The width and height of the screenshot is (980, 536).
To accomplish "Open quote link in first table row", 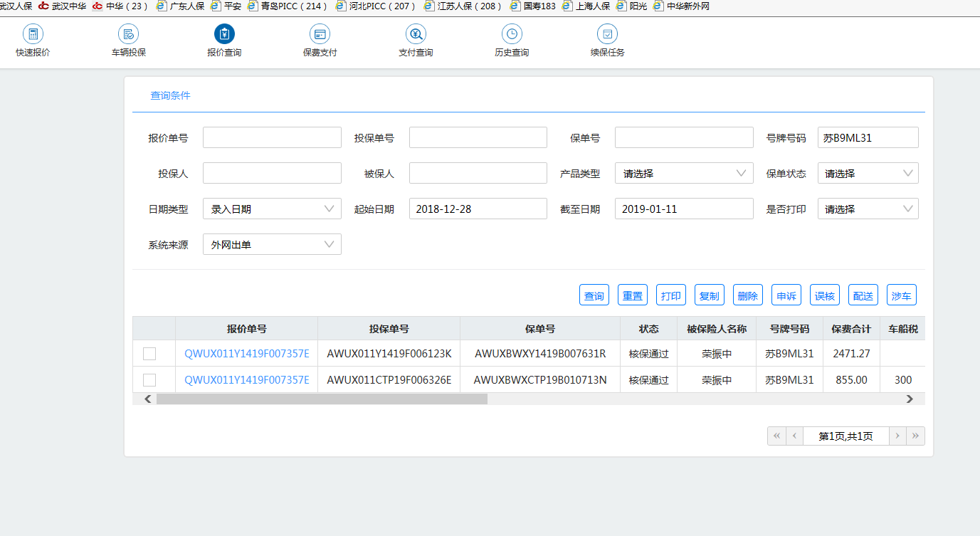I will (x=246, y=354).
